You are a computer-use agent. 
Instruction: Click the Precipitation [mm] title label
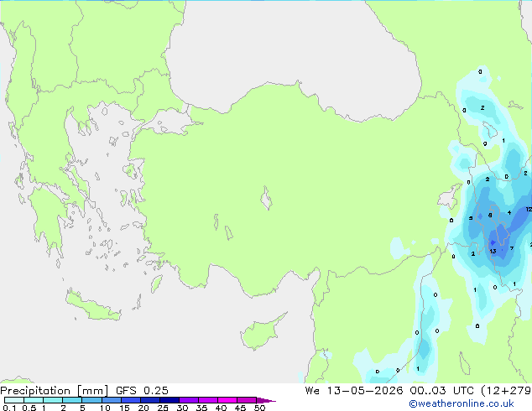pyautogui.click(x=55, y=391)
